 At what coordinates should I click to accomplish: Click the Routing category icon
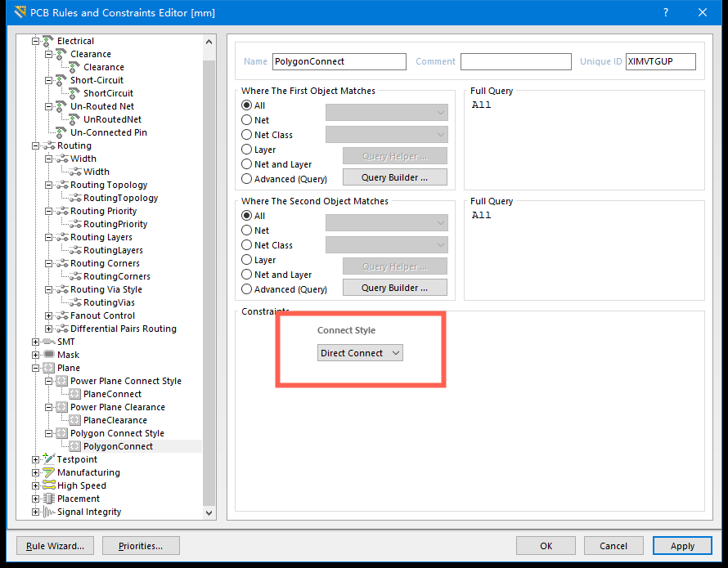point(48,145)
